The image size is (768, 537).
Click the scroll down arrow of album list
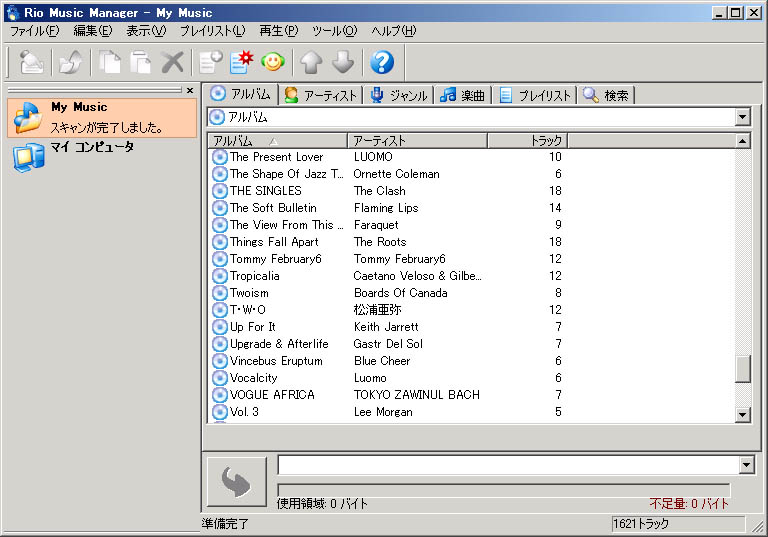[743, 415]
